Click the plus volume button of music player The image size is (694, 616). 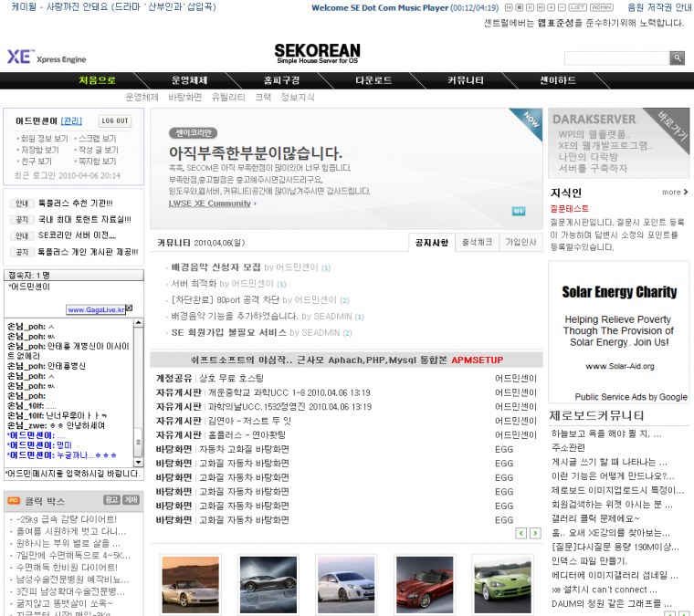(552, 7)
